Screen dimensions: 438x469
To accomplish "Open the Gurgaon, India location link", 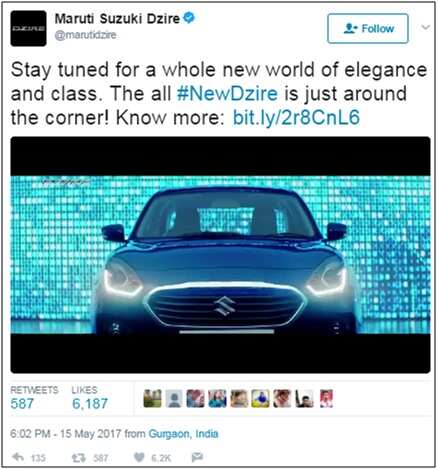I will 183,434.
